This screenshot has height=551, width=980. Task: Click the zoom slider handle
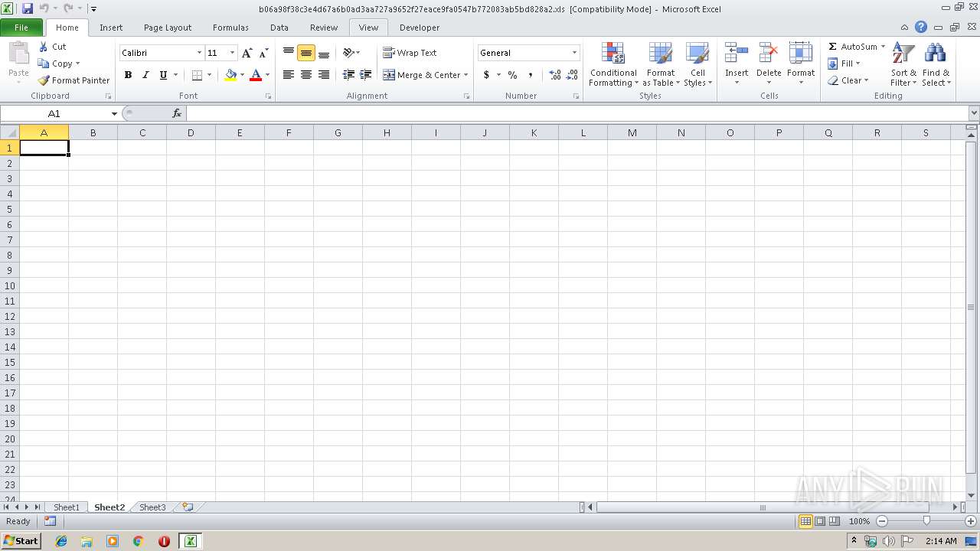click(x=926, y=521)
